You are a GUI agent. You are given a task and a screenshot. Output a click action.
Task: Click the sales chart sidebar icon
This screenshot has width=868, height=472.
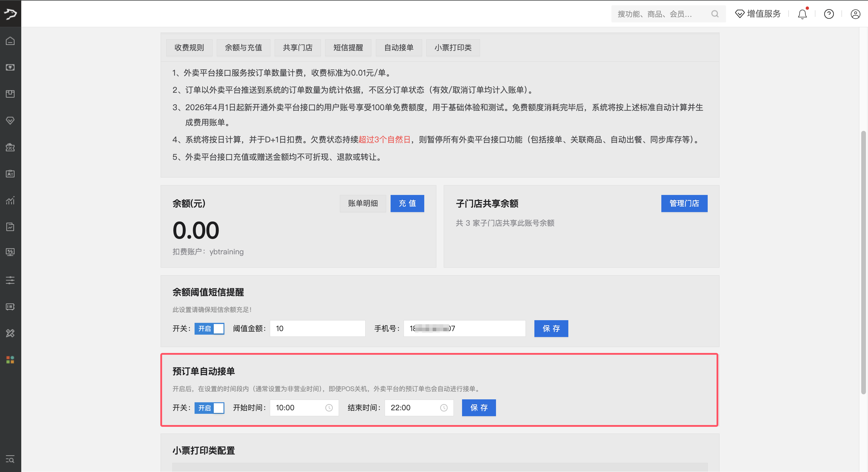10,200
